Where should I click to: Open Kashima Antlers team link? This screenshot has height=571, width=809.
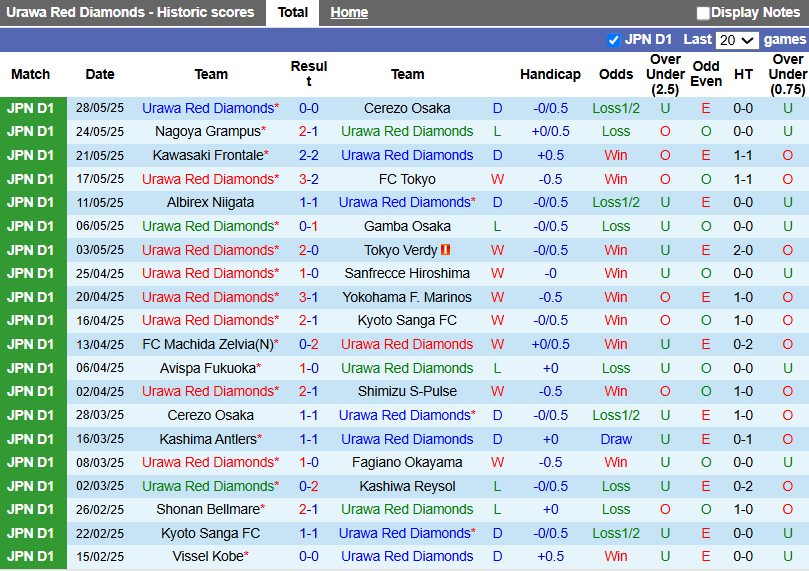click(x=208, y=439)
